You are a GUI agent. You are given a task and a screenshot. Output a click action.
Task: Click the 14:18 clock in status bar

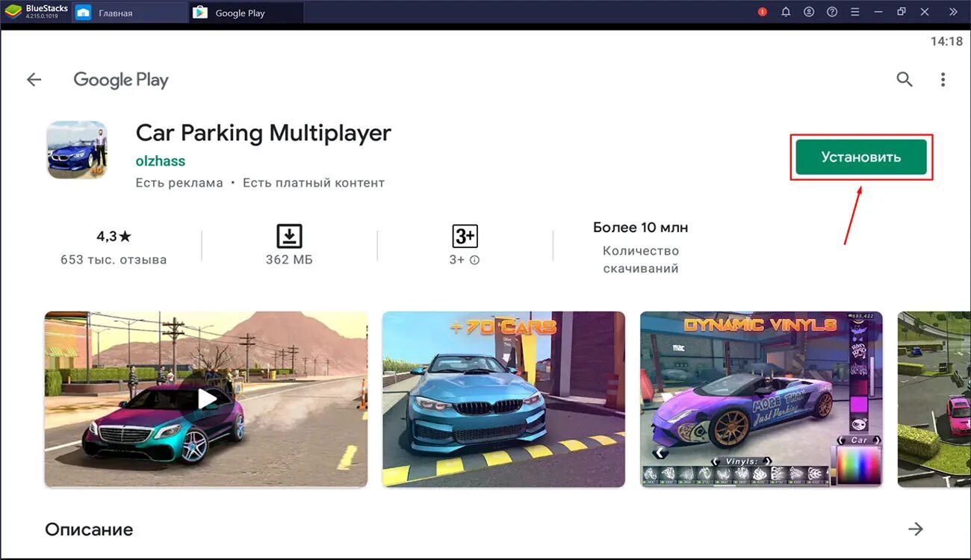point(946,42)
